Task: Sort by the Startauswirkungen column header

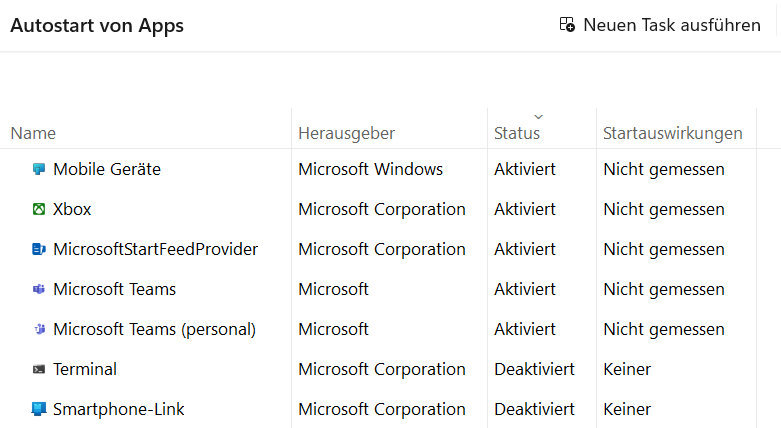Action: [672, 133]
